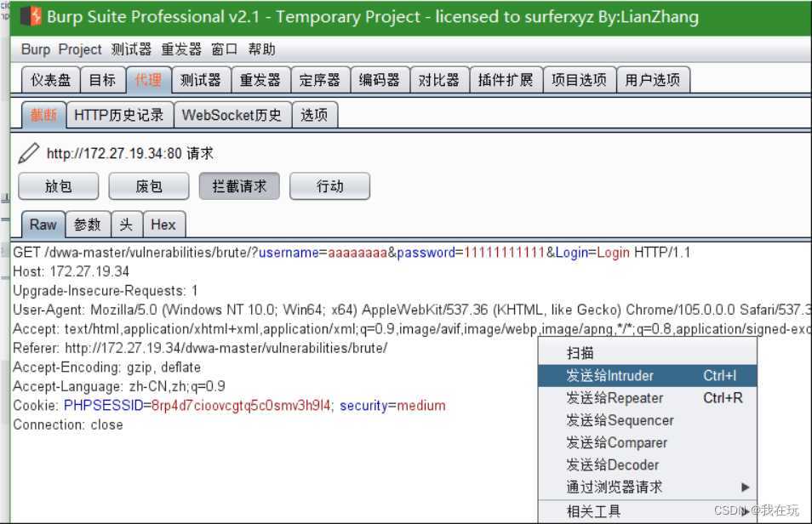Viewport: 812px width, 524px height.
Task: Click the Referer header line
Action: [200, 348]
